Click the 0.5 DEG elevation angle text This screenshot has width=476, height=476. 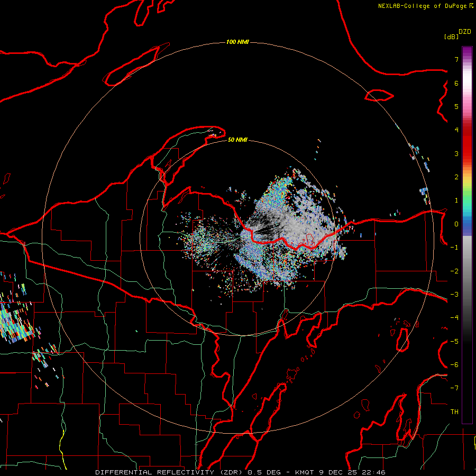265,472
